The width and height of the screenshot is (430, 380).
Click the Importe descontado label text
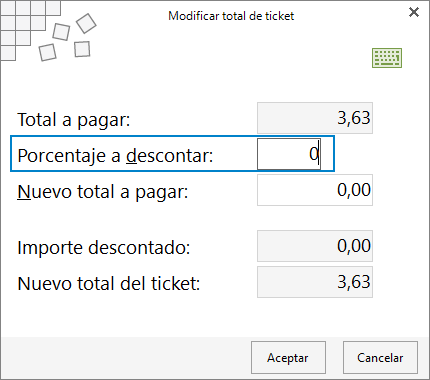tap(104, 248)
